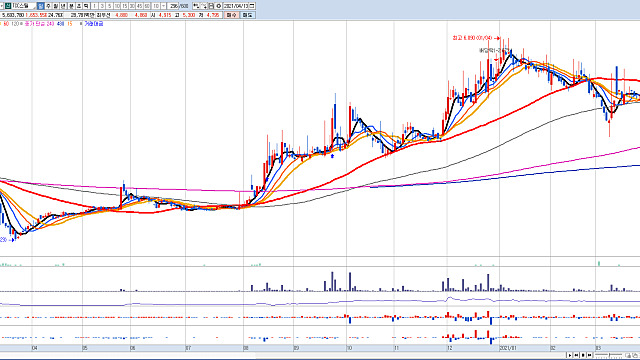Choose the 30 interval preset button
640x360 pixels.
(x=132, y=6)
